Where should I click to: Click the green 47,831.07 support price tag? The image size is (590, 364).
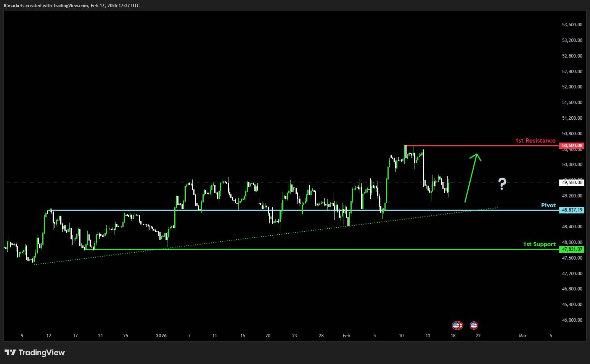(572, 249)
